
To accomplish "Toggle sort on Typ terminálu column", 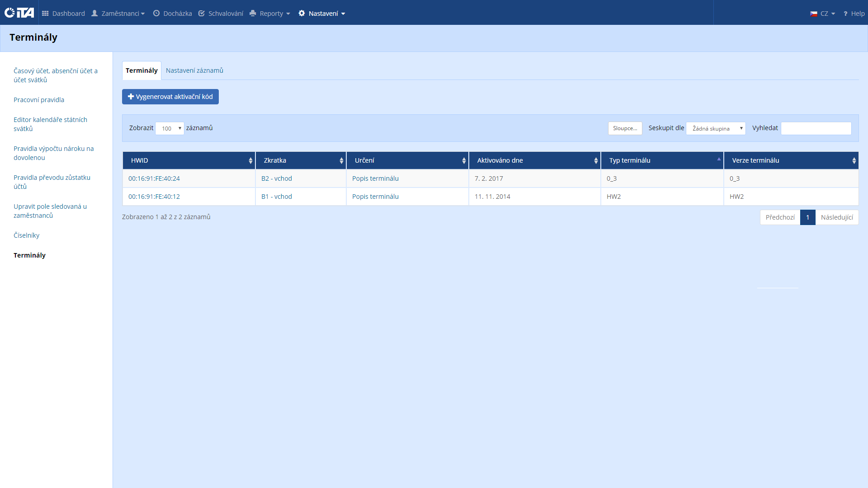I will [x=719, y=159].
